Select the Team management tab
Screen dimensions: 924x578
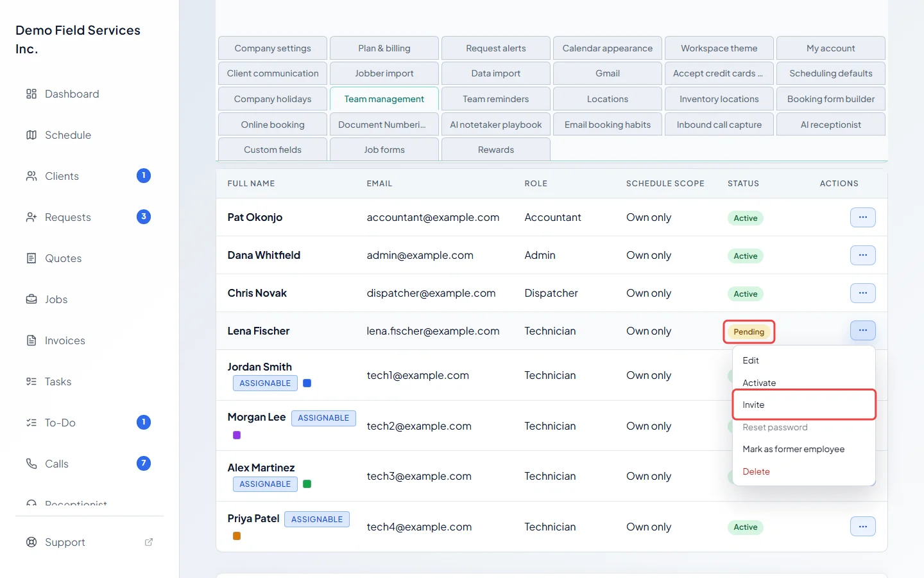(384, 99)
